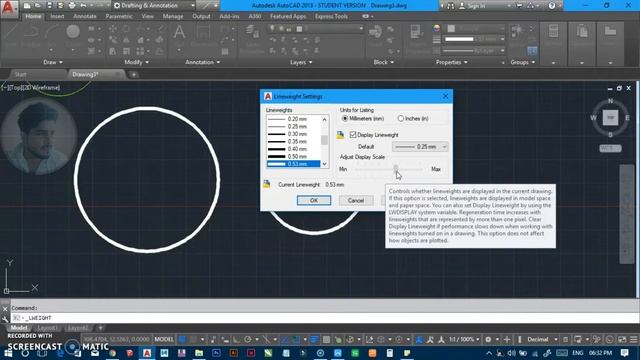The width and height of the screenshot is (640, 360).
Task: Click the TOP face of the ViewCube
Action: click(x=611, y=118)
